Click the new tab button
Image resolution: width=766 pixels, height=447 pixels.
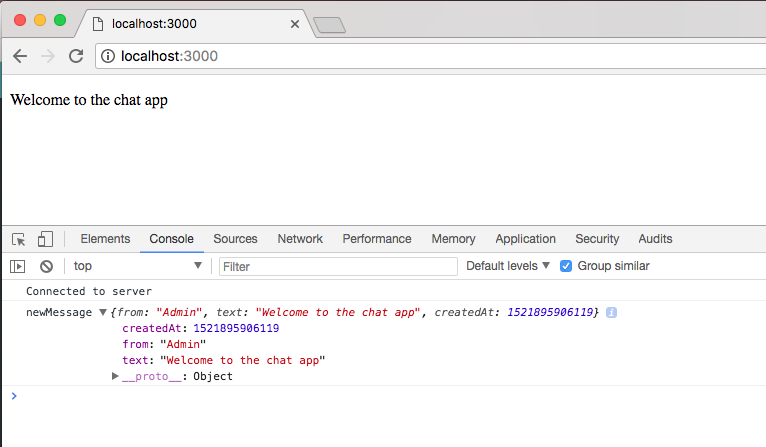pyautogui.click(x=328, y=25)
